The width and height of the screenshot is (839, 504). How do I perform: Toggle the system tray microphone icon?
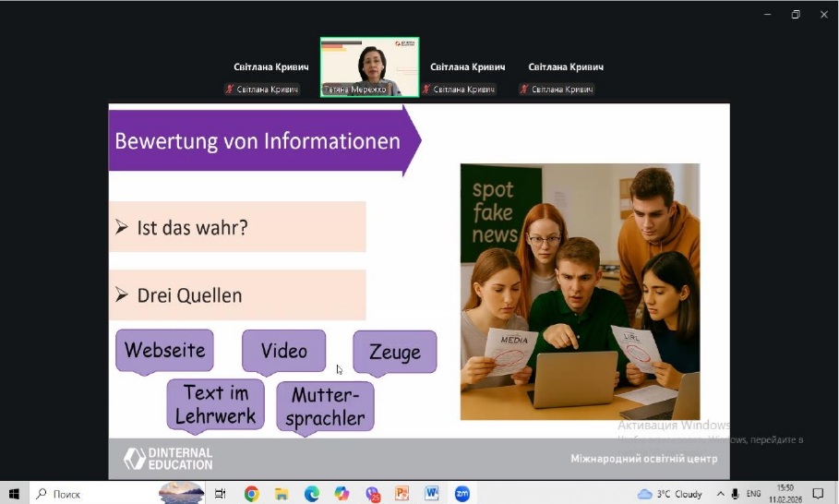coord(735,494)
